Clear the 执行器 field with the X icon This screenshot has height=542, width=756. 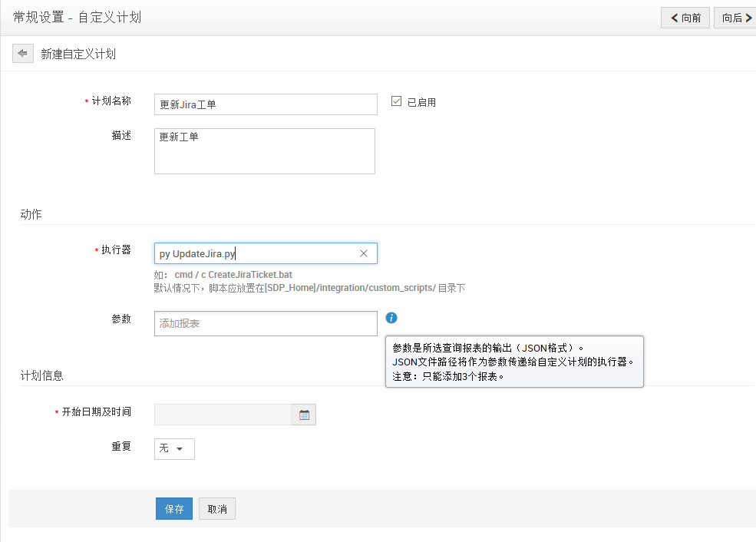(364, 253)
